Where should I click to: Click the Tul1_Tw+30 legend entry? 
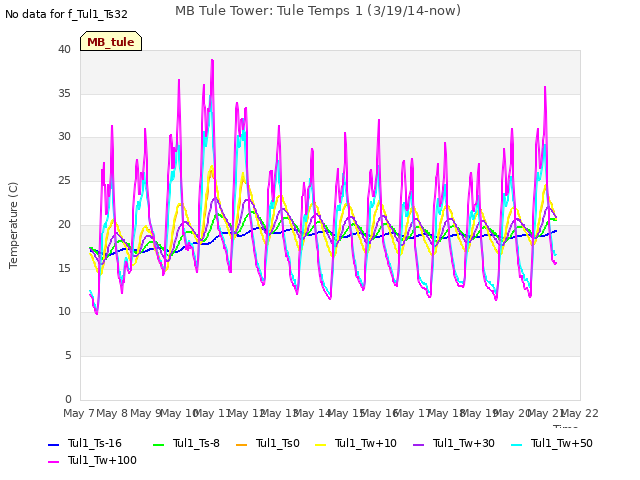(454, 443)
